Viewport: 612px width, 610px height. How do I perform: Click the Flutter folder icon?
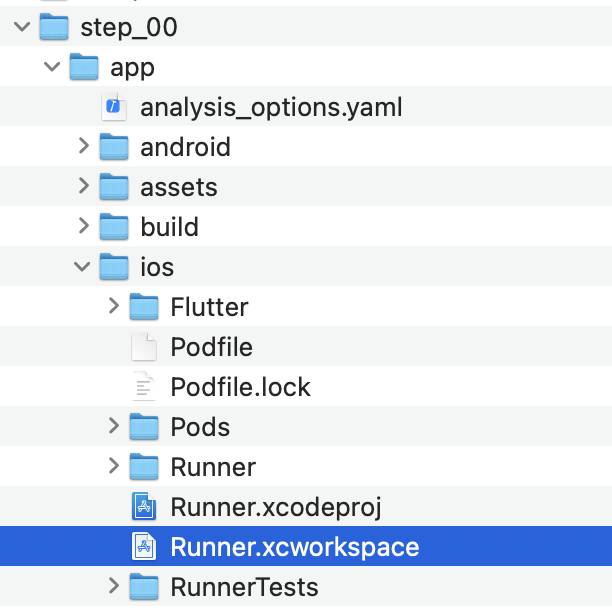pos(145,307)
